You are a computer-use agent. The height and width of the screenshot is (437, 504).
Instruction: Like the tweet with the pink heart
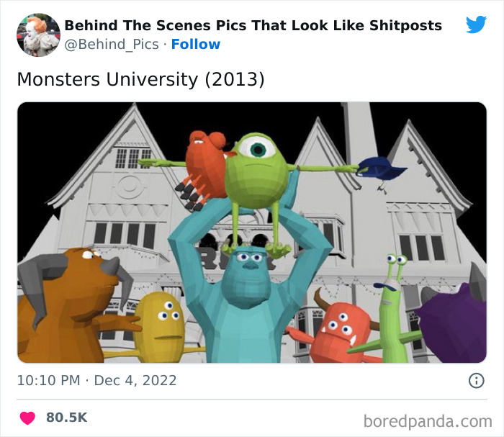pos(27,418)
